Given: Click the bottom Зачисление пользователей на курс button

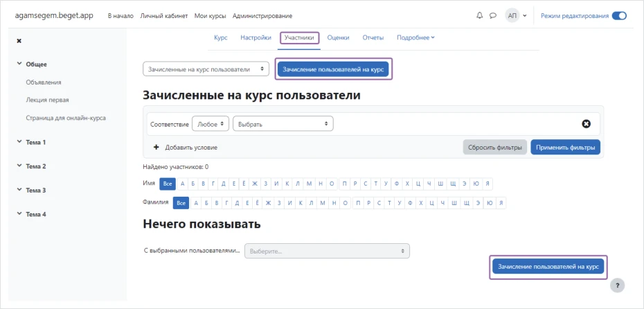Looking at the screenshot, I should pyautogui.click(x=548, y=267).
